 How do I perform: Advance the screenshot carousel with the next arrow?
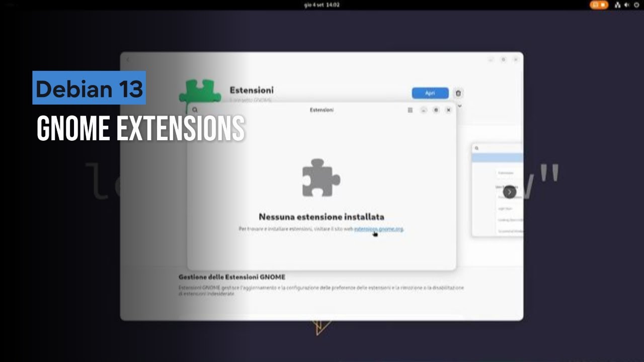tap(509, 192)
